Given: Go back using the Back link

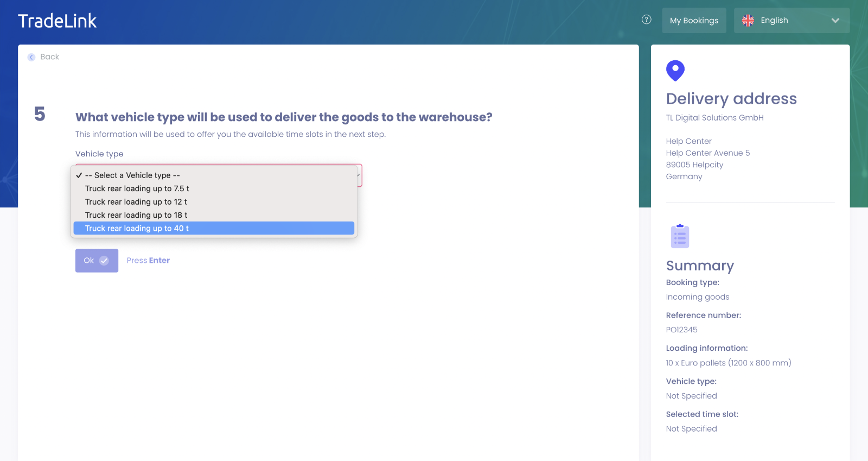Looking at the screenshot, I should [49, 57].
